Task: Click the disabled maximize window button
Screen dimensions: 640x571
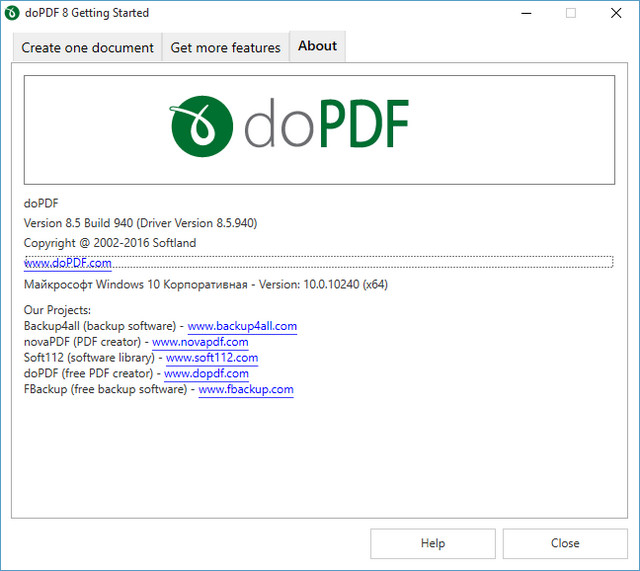Action: click(x=570, y=13)
